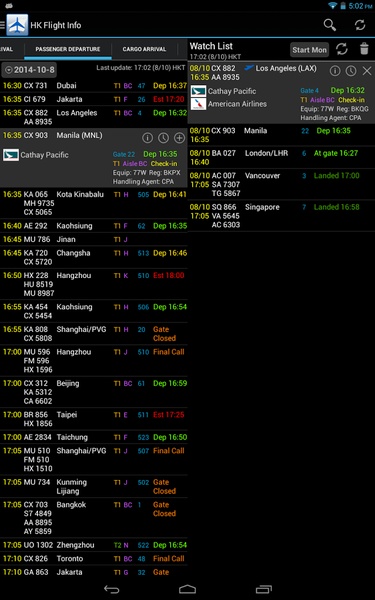The width and height of the screenshot is (375, 600).
Task: Tap Est 18:00 status for HX 228
Action: coord(169,276)
